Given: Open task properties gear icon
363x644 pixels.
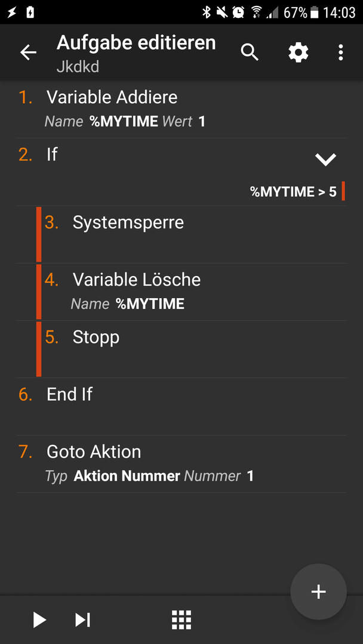Looking at the screenshot, I should (x=298, y=52).
